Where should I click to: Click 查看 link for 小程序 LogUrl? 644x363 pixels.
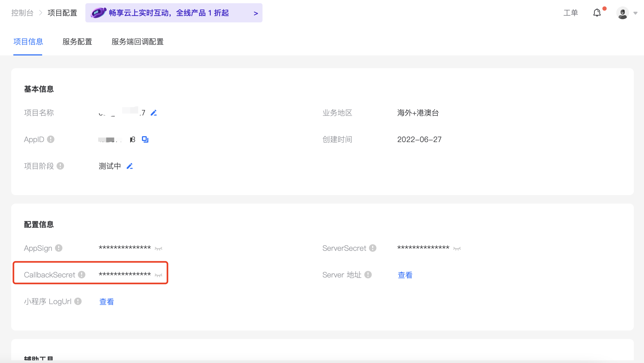click(106, 302)
